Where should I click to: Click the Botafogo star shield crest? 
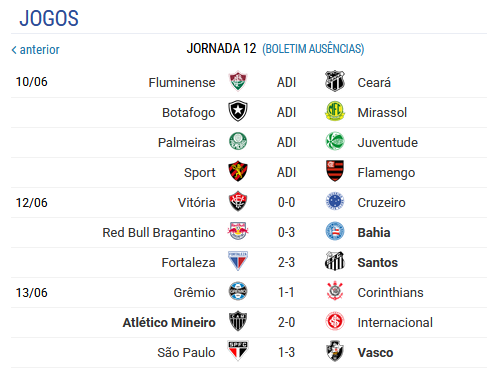[238, 111]
